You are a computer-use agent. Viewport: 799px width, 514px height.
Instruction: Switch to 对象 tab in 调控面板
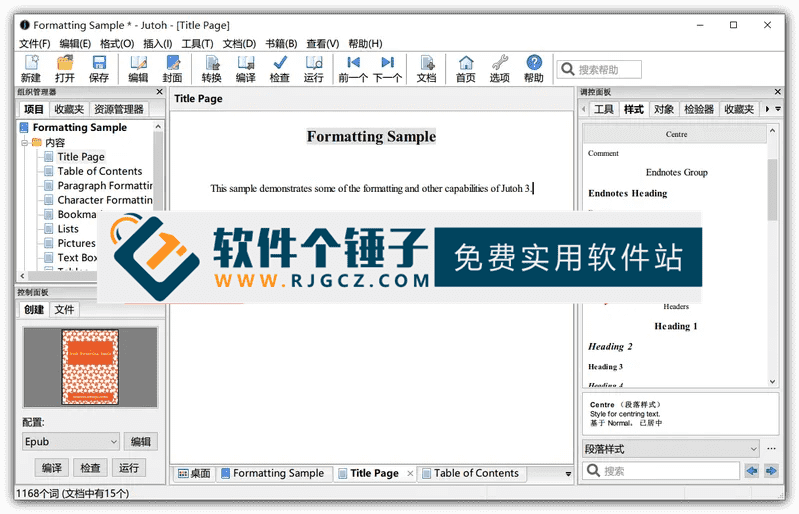click(x=663, y=109)
